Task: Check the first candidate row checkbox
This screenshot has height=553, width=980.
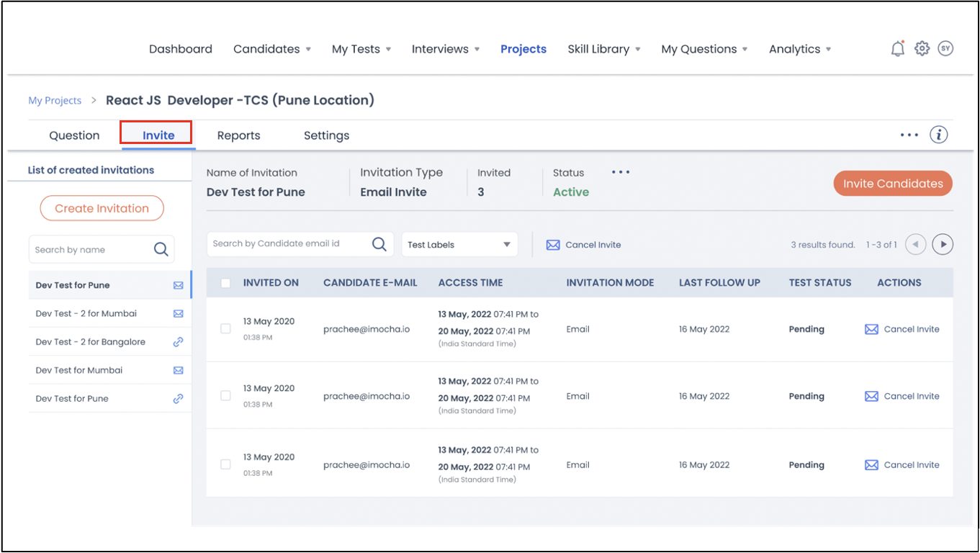Action: point(225,328)
